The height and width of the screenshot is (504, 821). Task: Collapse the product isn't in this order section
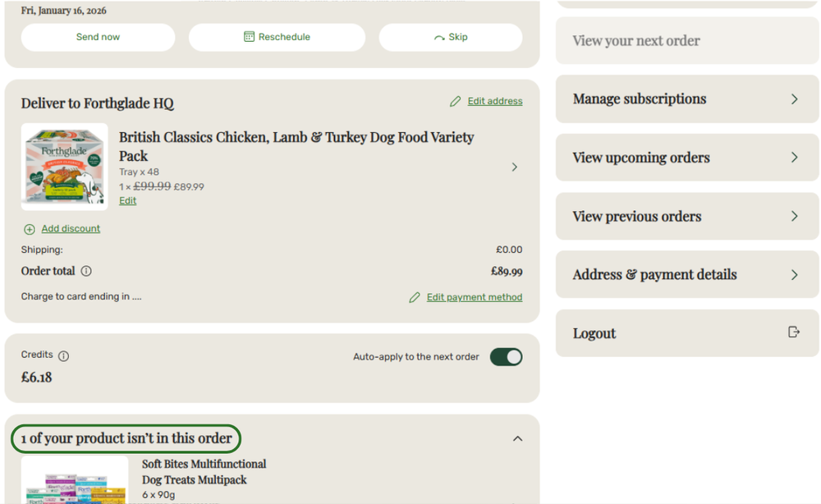pos(517,438)
